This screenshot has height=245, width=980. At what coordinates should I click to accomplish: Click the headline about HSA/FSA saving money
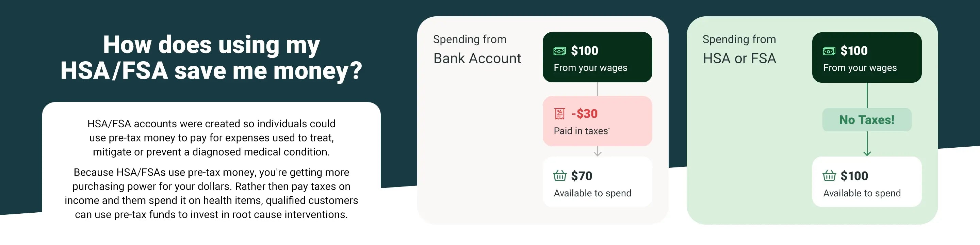(211, 58)
